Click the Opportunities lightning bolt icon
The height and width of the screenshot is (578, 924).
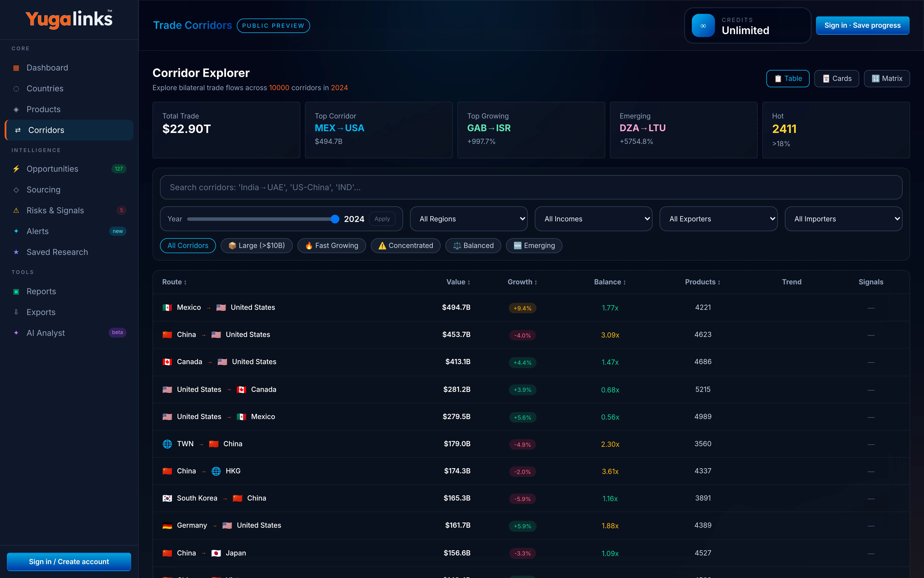click(x=16, y=169)
